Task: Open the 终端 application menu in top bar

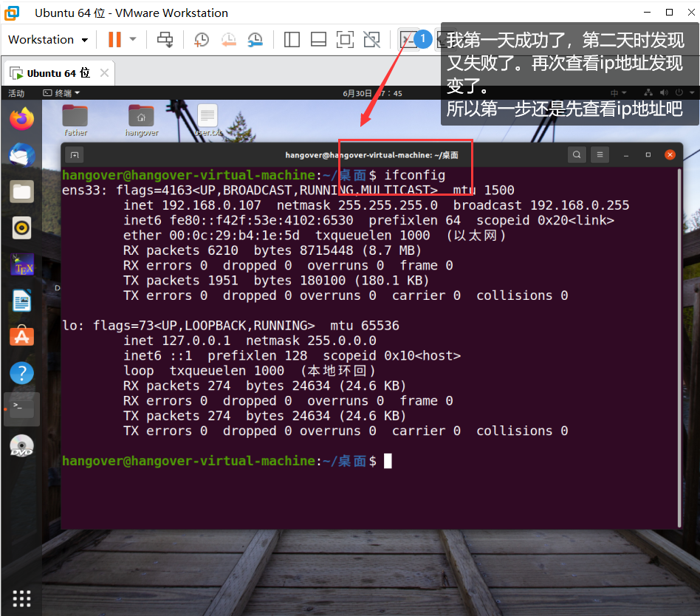Action: (61, 93)
